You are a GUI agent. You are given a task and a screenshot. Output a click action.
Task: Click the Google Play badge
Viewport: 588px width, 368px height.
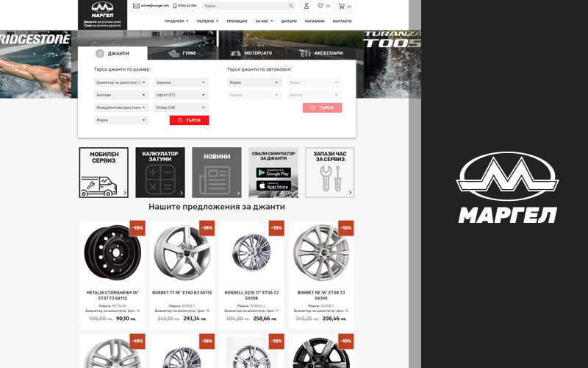[x=273, y=172]
